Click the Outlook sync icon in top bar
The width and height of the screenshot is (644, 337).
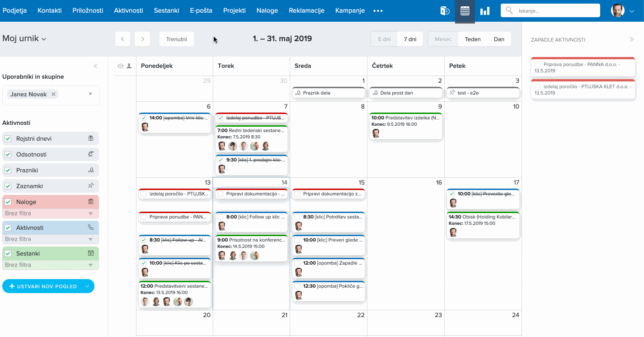445,11
